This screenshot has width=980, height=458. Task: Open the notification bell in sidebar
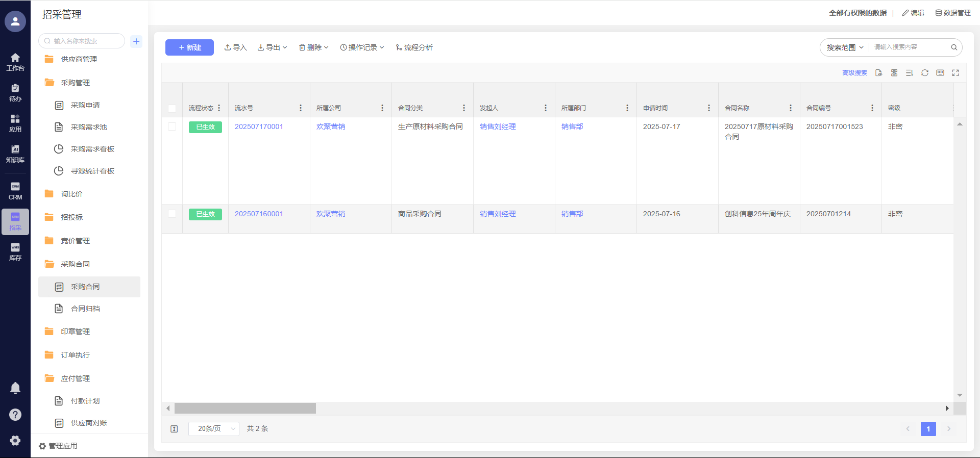click(x=15, y=388)
